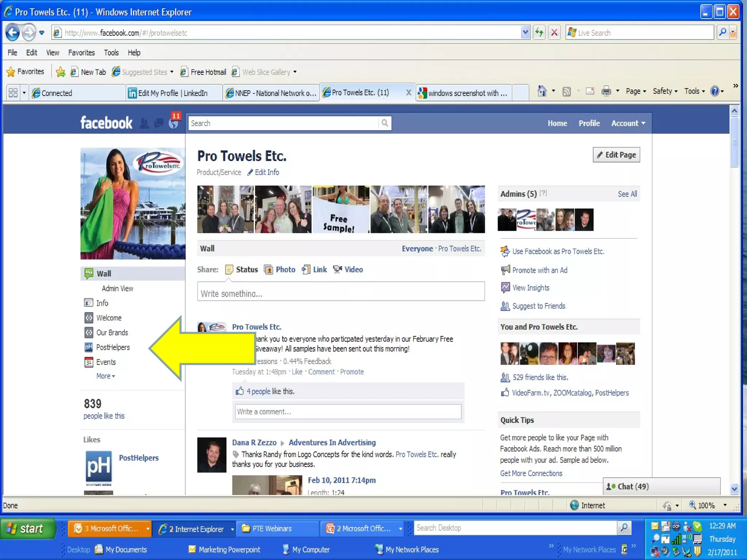The image size is (747, 560).
Task: Expand the Account dropdown menu
Action: pyautogui.click(x=628, y=123)
